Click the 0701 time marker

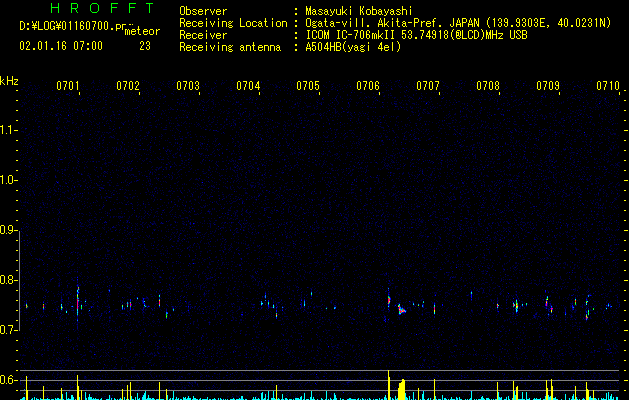click(67, 85)
